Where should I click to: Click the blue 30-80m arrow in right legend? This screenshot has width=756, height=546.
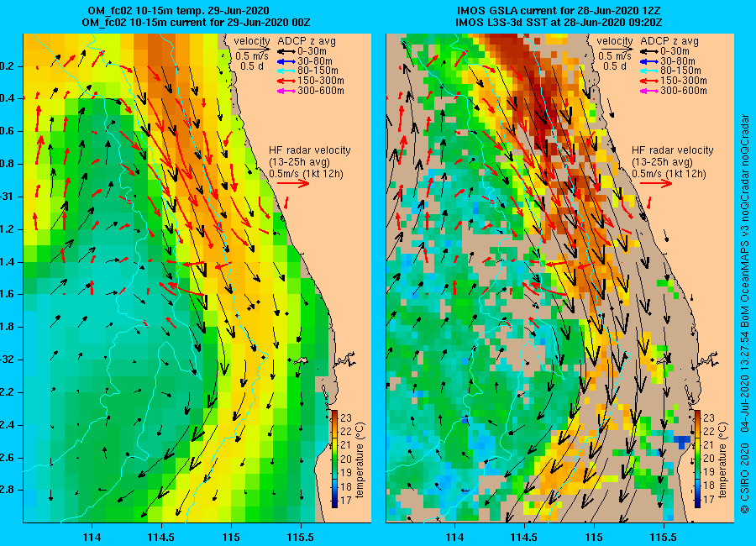(x=649, y=61)
